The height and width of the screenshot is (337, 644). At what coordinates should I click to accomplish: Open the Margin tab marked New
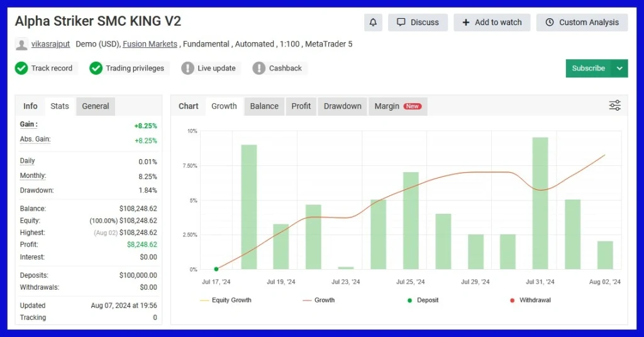coord(397,106)
